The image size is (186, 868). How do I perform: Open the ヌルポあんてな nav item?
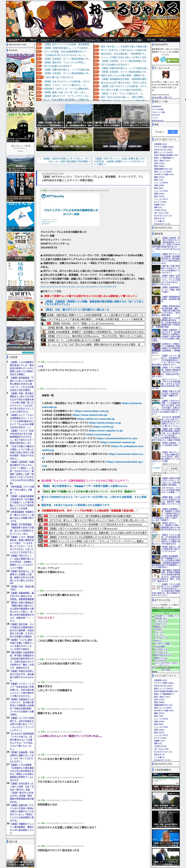(x=112, y=40)
